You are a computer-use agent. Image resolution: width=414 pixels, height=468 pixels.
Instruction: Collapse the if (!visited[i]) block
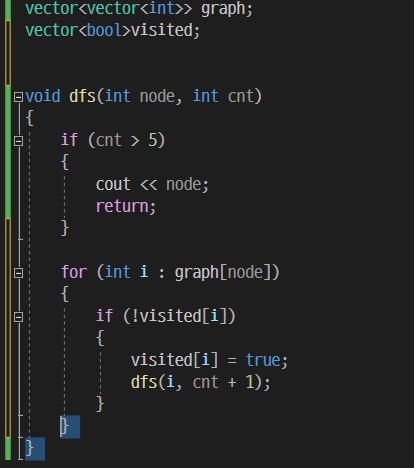(18, 317)
